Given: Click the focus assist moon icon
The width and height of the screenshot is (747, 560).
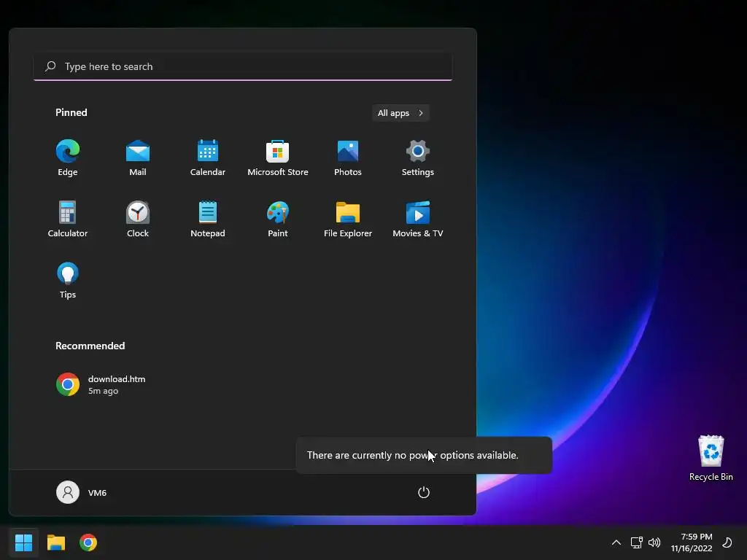Looking at the screenshot, I should click(727, 542).
